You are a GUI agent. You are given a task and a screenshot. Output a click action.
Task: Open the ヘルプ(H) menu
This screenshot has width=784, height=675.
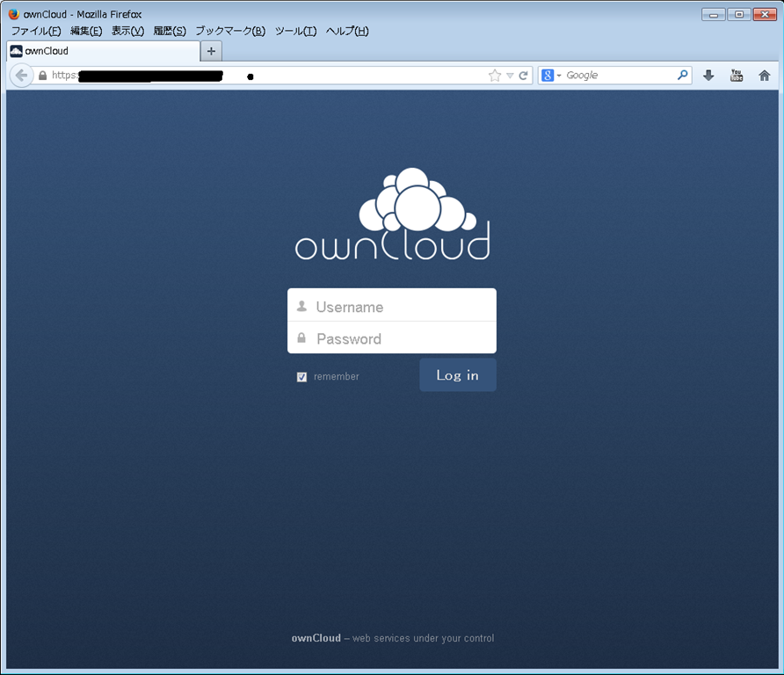(347, 31)
